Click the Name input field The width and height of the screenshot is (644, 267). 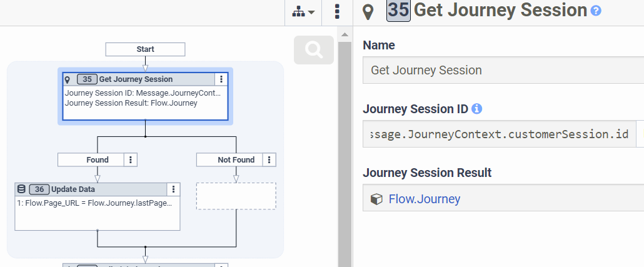tap(500, 70)
